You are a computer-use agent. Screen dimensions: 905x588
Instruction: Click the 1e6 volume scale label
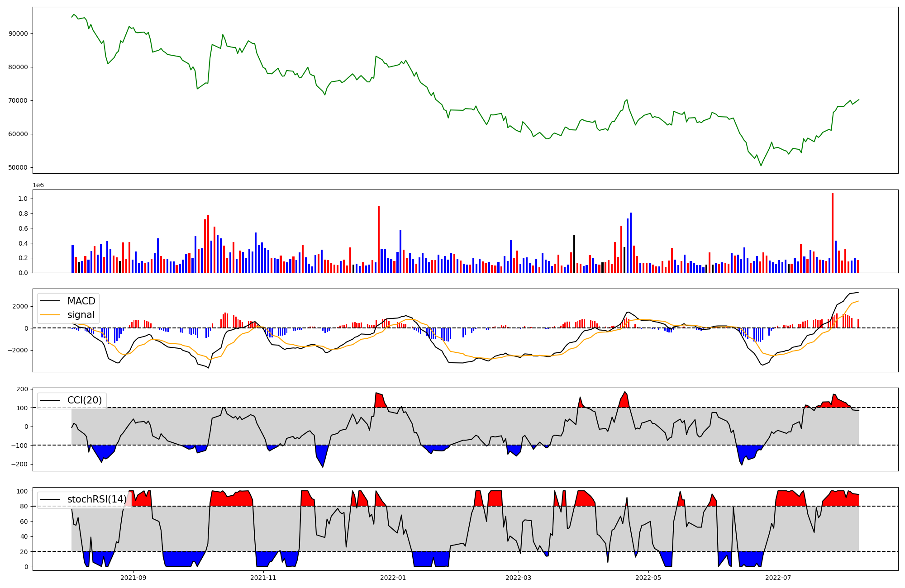click(x=38, y=185)
